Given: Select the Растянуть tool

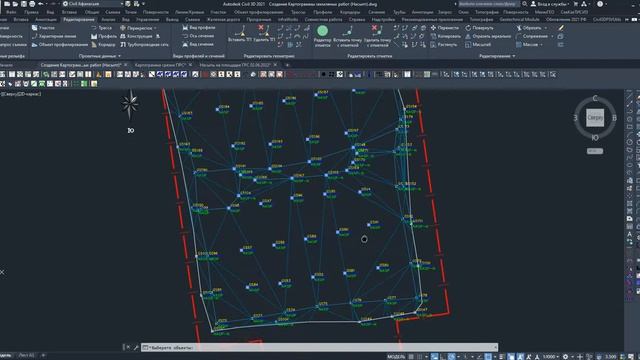Looking at the screenshot, I should [x=444, y=44].
